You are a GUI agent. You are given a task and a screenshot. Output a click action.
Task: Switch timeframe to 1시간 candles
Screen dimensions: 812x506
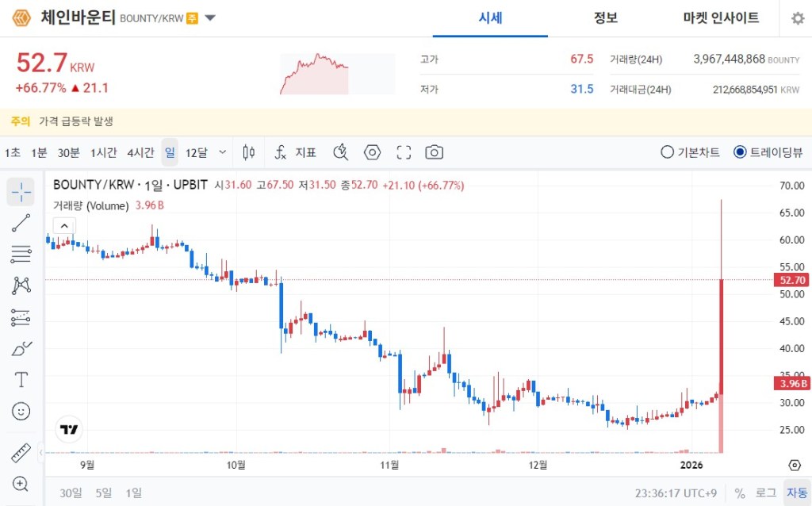(103, 151)
